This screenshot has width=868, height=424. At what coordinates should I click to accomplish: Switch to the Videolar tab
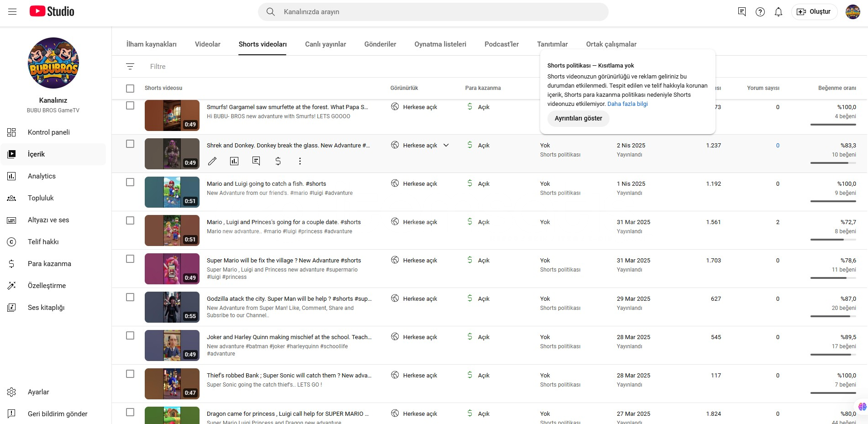pyautogui.click(x=207, y=44)
